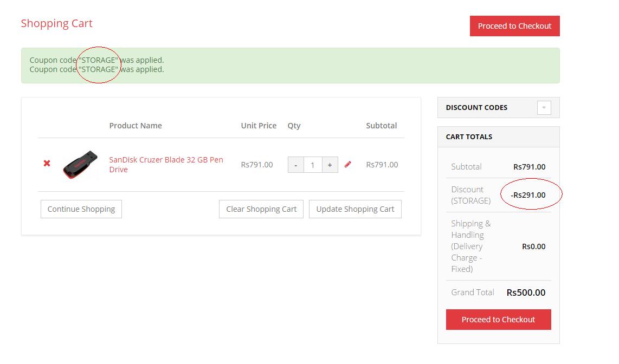This screenshot has width=619, height=364.
Task: Select the Grand Total value Rs500.00
Action: pyautogui.click(x=526, y=292)
